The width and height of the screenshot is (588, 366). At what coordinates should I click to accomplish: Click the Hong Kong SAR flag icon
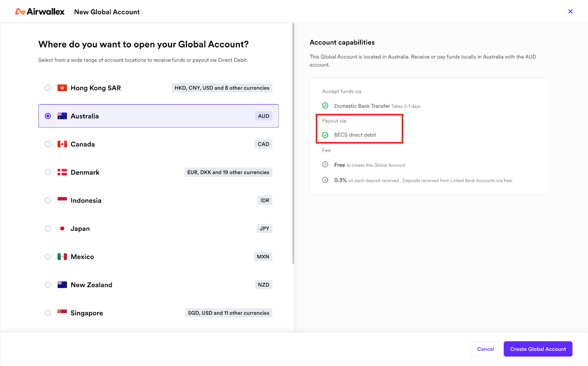click(62, 88)
